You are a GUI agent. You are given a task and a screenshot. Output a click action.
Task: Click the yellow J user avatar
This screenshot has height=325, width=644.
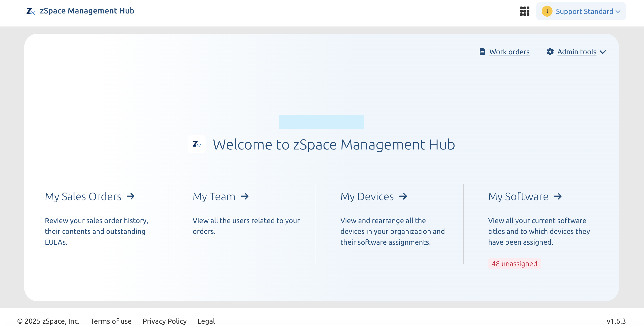click(547, 11)
